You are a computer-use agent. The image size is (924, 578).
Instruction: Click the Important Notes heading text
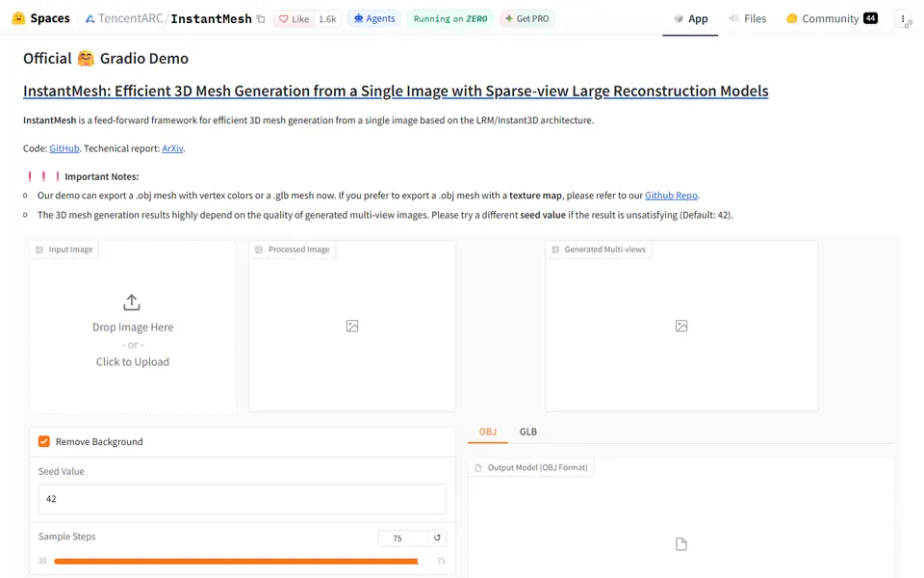coord(101,176)
